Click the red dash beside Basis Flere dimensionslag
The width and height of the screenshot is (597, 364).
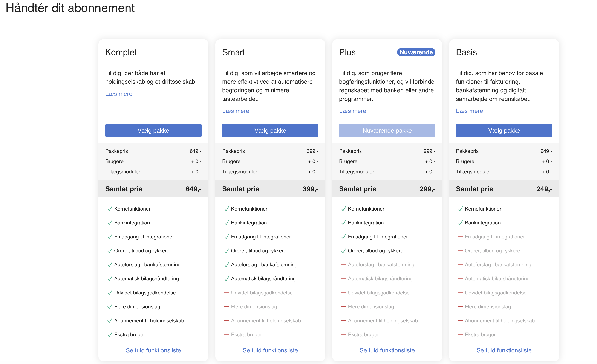[x=460, y=307]
